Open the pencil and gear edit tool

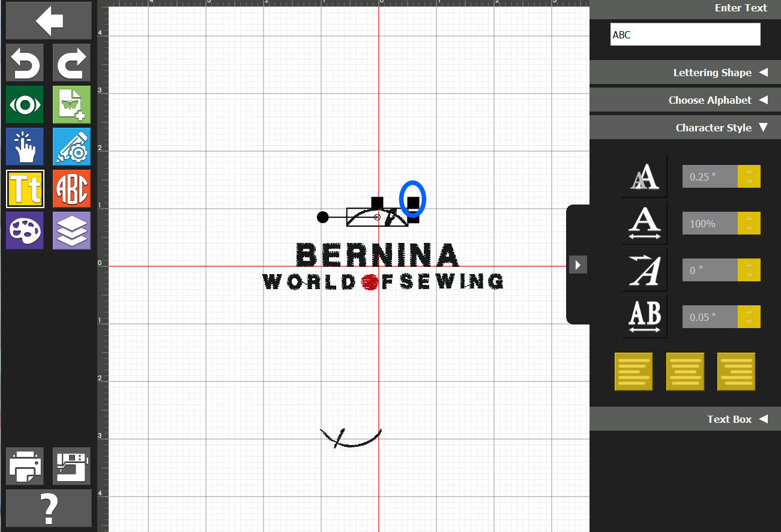pos(71,147)
